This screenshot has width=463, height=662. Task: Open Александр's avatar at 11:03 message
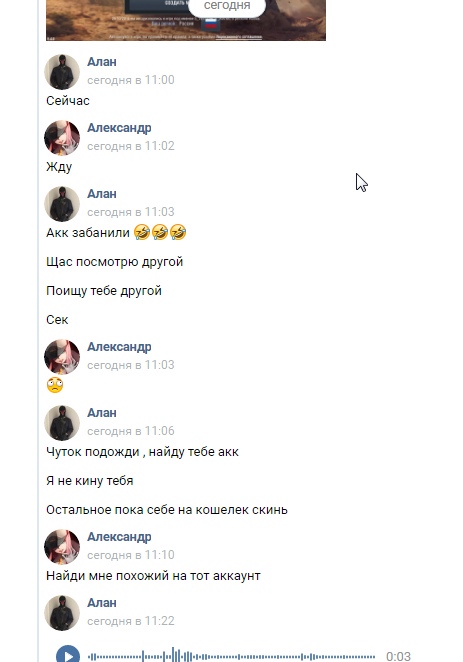tap(62, 357)
